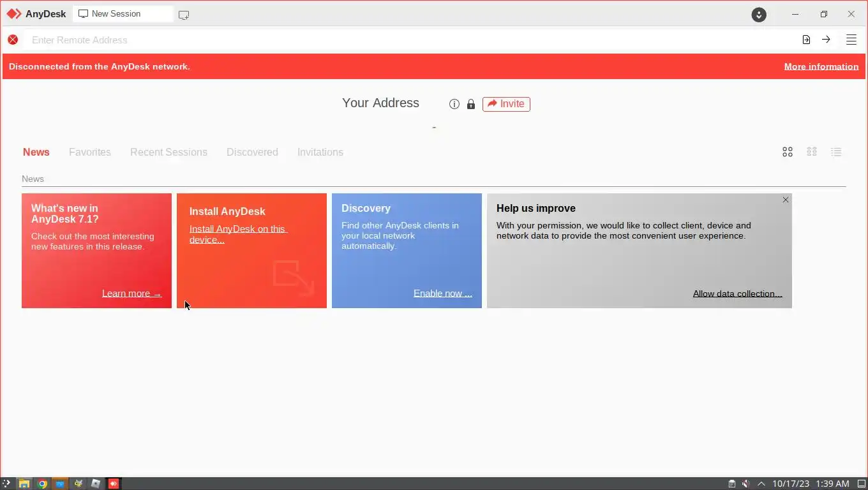
Task: Dismiss the Help us improve card
Action: click(x=786, y=200)
